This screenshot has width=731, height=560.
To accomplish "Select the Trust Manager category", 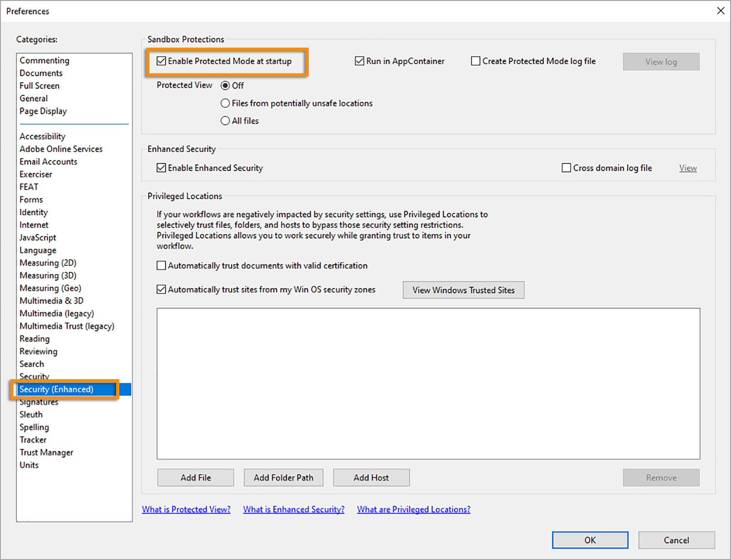I will [46, 452].
